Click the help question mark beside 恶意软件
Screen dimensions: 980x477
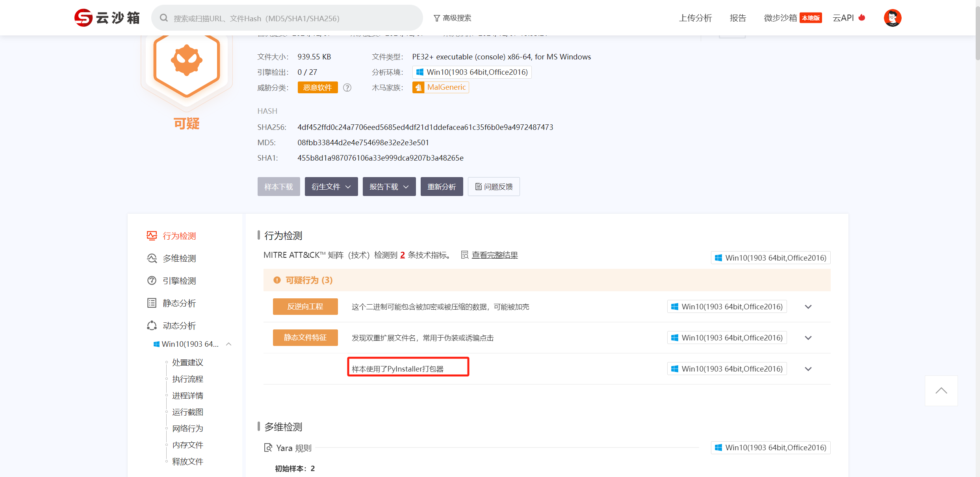coord(347,88)
